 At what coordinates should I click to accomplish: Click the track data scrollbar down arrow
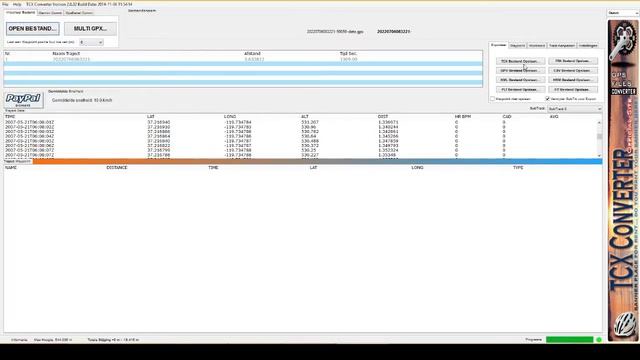599,156
